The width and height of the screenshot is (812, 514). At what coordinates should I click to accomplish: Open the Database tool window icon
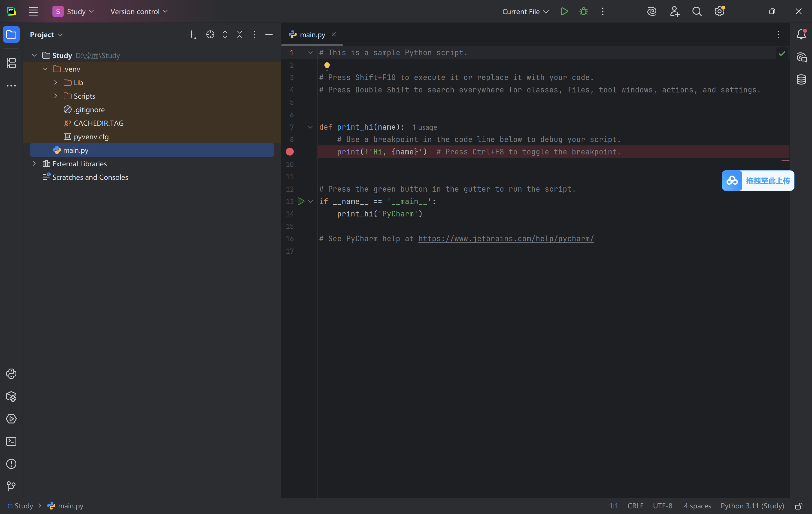click(x=801, y=79)
